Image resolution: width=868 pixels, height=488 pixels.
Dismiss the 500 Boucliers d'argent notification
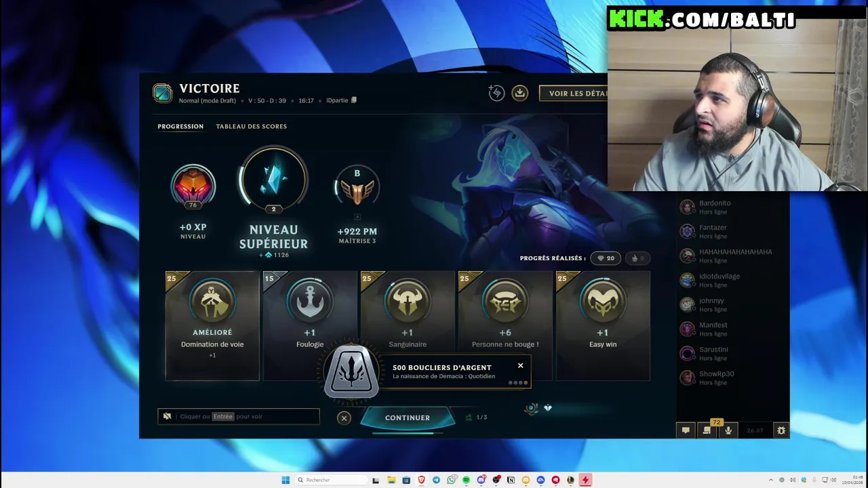(520, 365)
